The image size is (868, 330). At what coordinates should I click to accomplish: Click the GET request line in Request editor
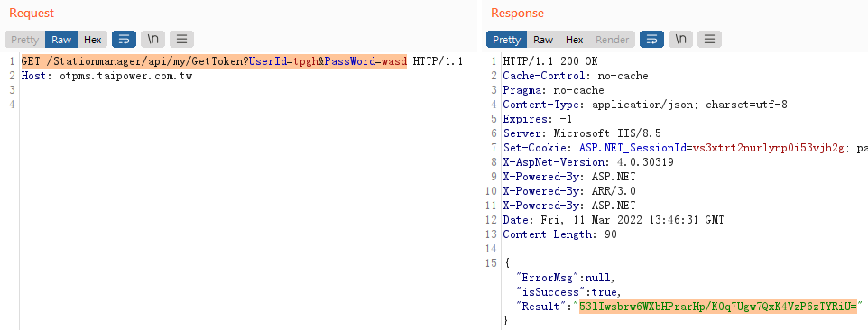click(242, 61)
